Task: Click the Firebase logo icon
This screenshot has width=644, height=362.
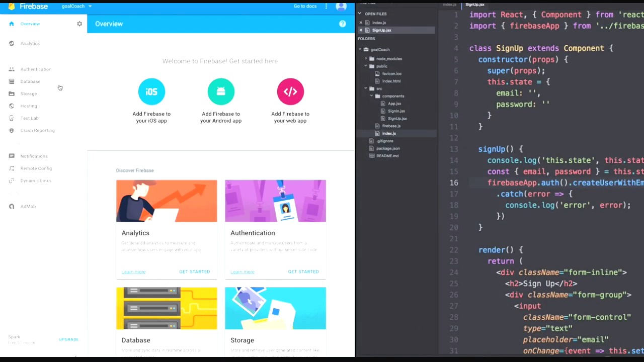Action: [x=12, y=6]
